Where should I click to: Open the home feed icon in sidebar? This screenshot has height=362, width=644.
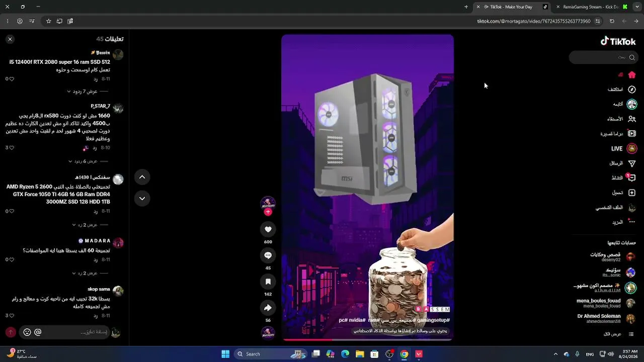[x=632, y=75]
